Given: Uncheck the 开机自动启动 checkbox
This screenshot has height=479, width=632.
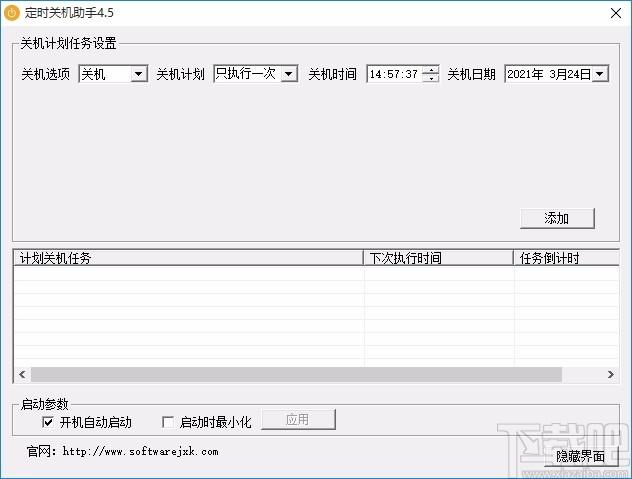Looking at the screenshot, I should coord(48,423).
